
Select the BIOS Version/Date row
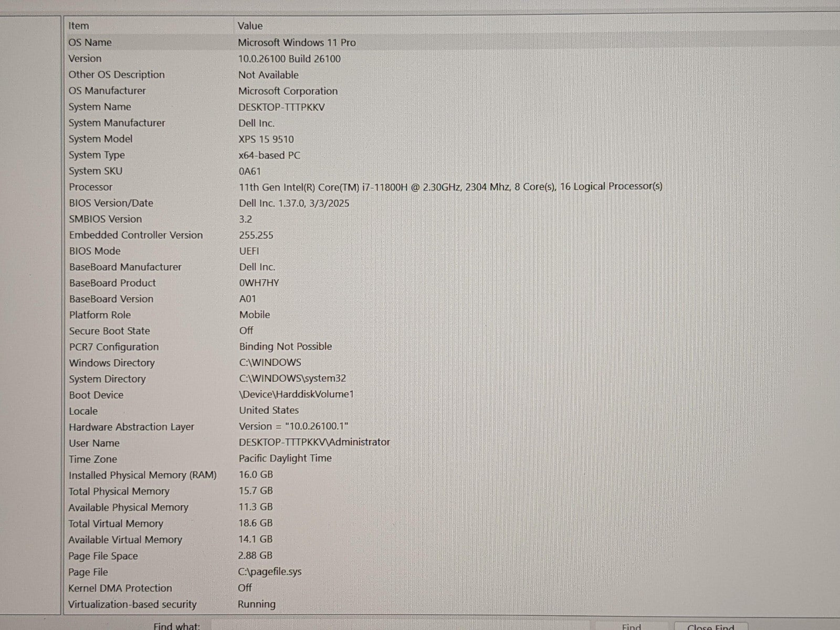pos(111,203)
